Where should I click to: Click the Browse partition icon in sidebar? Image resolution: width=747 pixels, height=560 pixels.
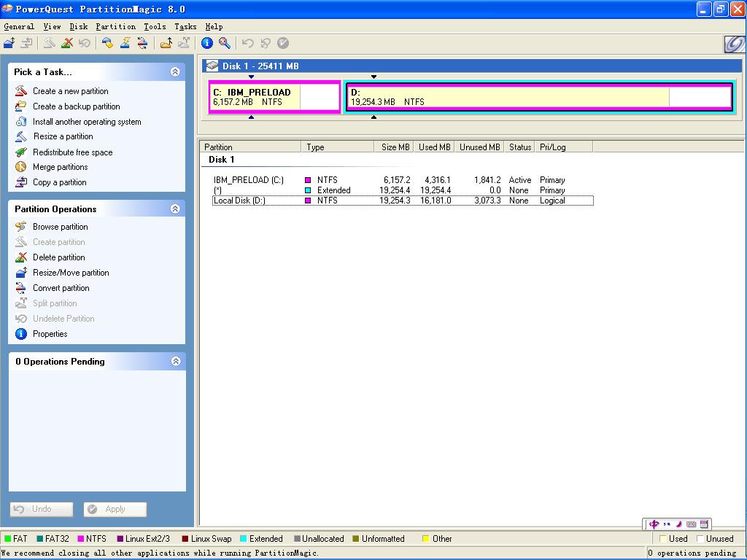pyautogui.click(x=21, y=227)
